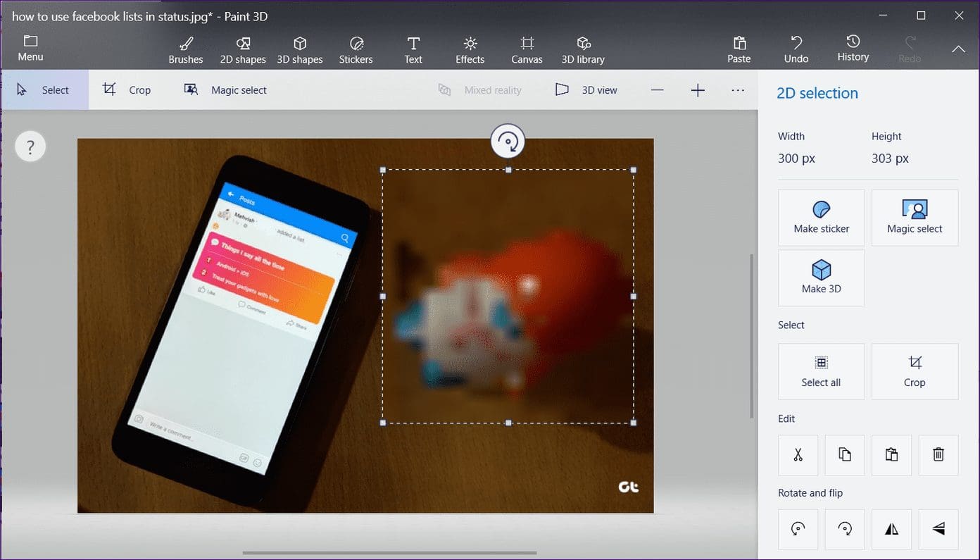Choose Magic select in the secondary toolbar

click(x=225, y=90)
